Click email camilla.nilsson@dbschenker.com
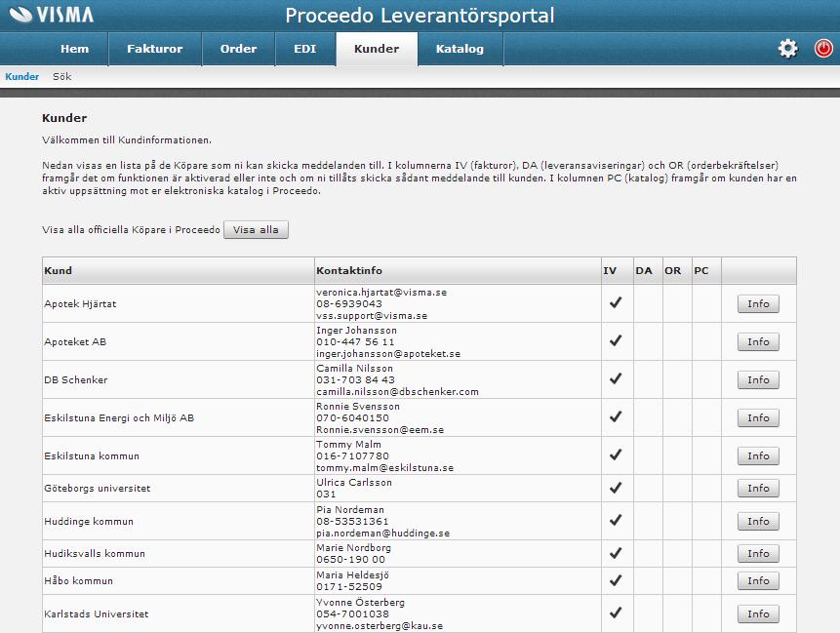 (x=397, y=391)
